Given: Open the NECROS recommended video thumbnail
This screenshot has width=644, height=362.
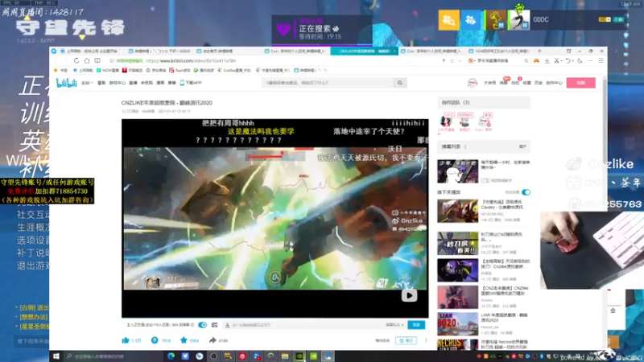Looking at the screenshot, I should click(x=457, y=344).
